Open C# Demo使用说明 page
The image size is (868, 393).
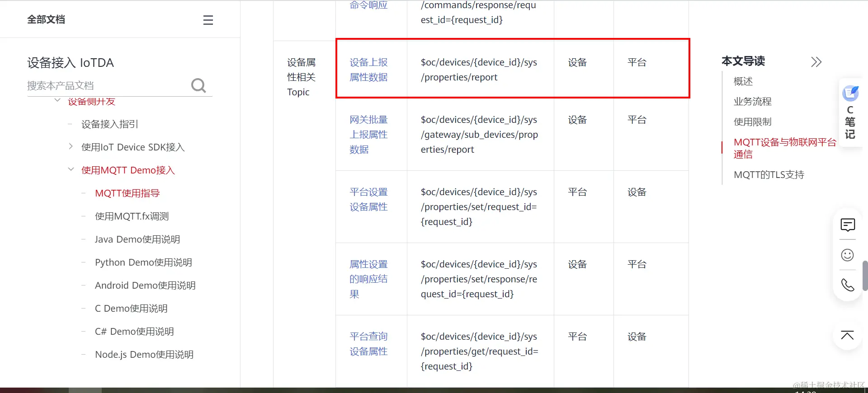click(x=134, y=332)
